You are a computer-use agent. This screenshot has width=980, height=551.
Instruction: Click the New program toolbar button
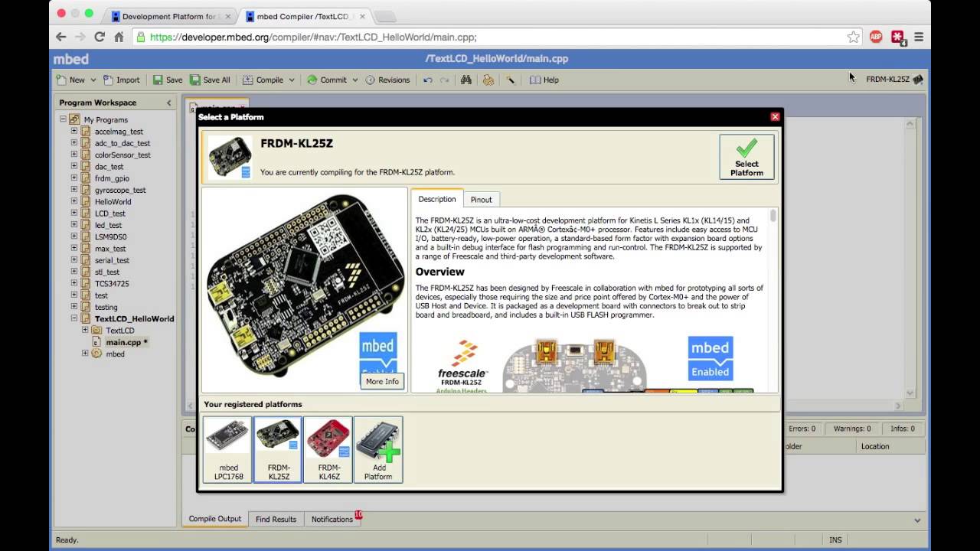70,80
